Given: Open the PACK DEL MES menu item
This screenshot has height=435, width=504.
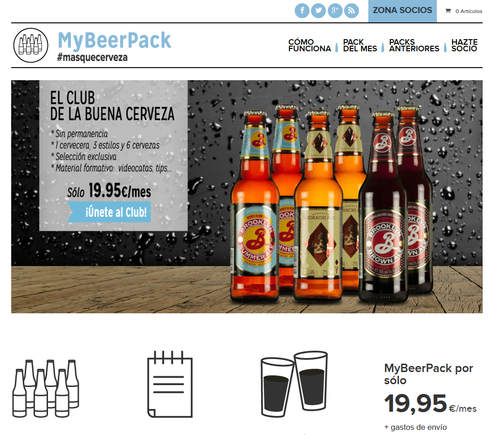Looking at the screenshot, I should click(359, 45).
